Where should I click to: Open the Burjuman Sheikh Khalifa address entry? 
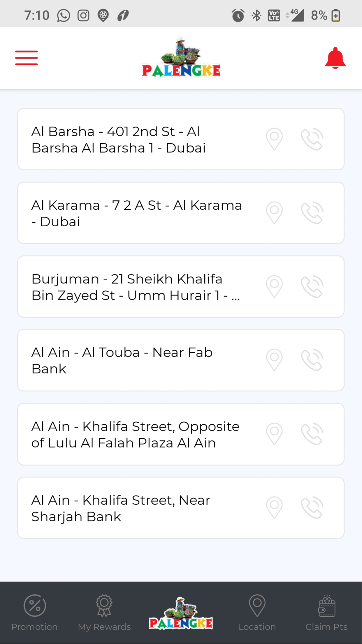point(181,287)
